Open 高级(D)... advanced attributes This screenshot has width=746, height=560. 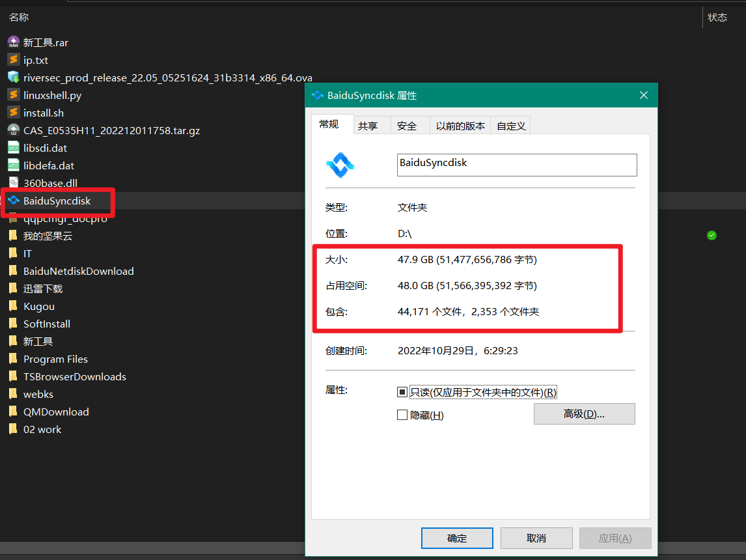(x=585, y=414)
